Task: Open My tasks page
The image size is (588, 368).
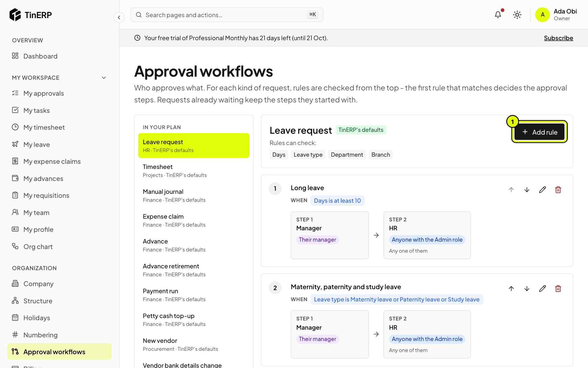Action: coord(59,110)
